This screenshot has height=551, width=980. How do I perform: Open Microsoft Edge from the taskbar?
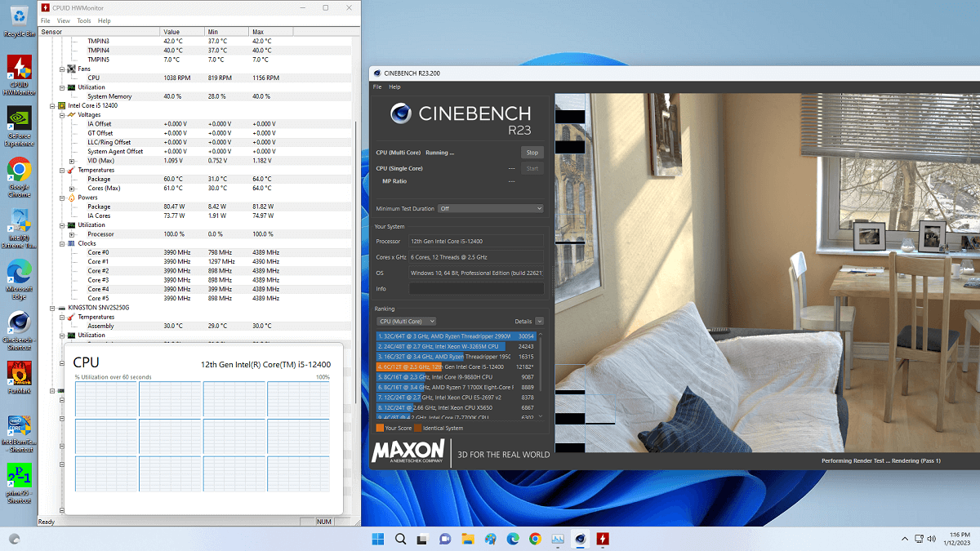[x=513, y=539]
